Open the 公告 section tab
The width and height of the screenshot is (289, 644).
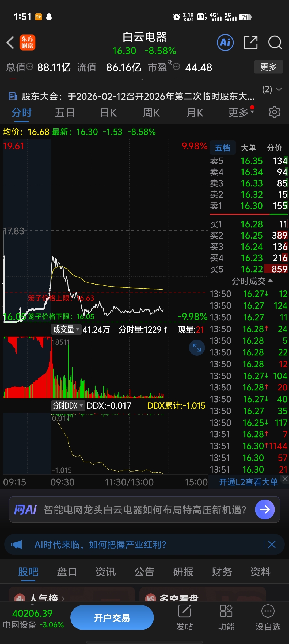[144, 572]
